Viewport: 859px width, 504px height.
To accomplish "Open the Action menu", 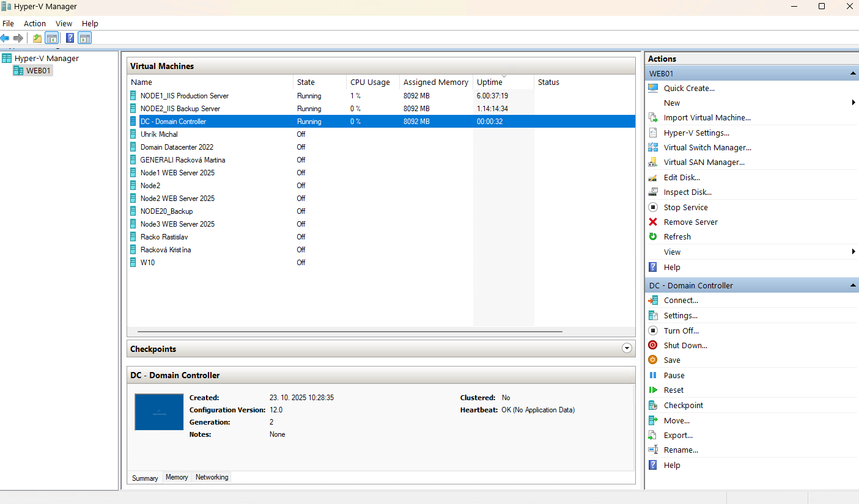I will point(35,23).
